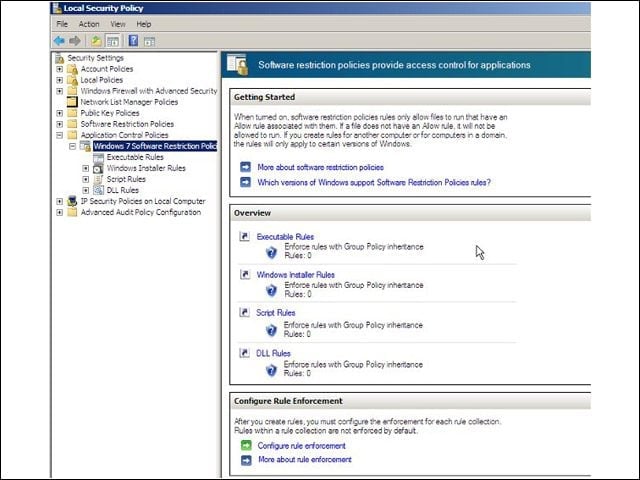The image size is (640, 480).
Task: Open Which versions of Windows support link
Action: tap(374, 182)
